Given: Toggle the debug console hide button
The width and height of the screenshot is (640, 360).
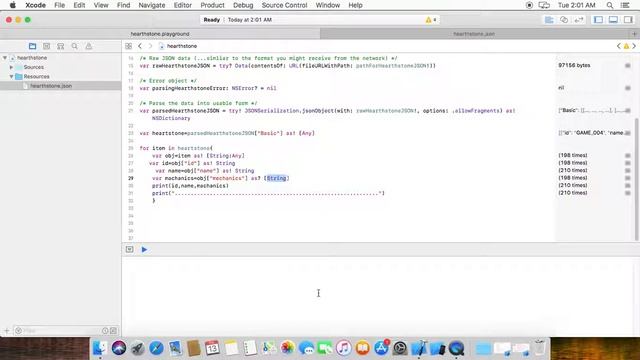Looking at the screenshot, I should coord(129,249).
